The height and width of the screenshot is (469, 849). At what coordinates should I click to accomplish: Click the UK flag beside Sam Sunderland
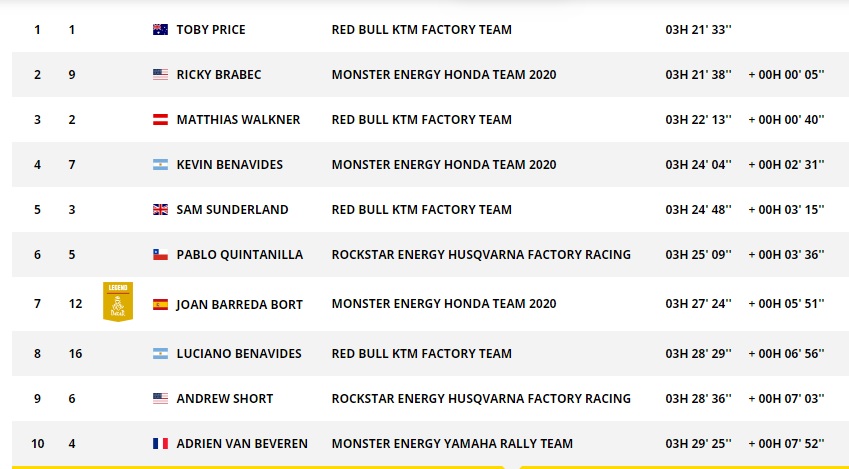tap(160, 210)
